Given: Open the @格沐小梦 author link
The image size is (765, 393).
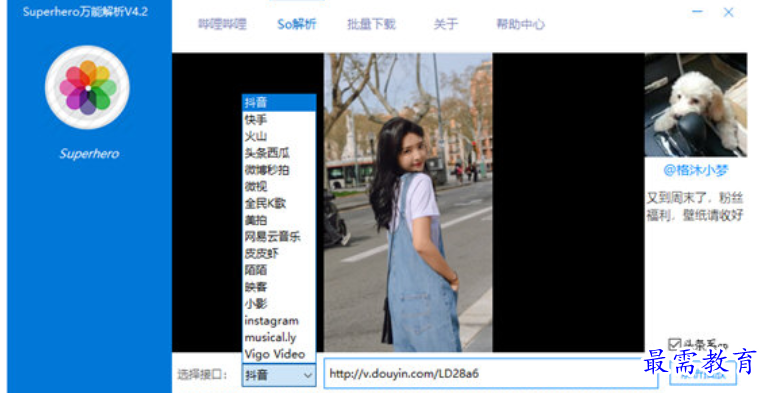Looking at the screenshot, I should click(696, 170).
